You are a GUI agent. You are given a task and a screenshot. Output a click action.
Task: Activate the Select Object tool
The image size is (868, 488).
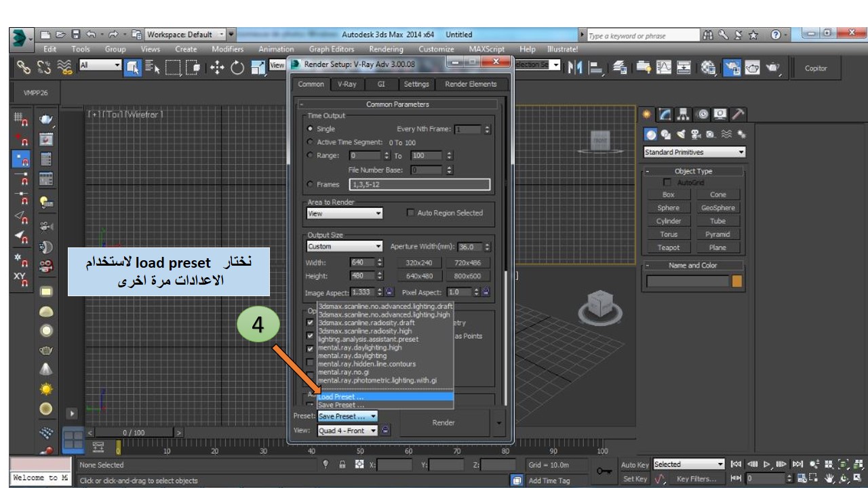click(x=132, y=67)
